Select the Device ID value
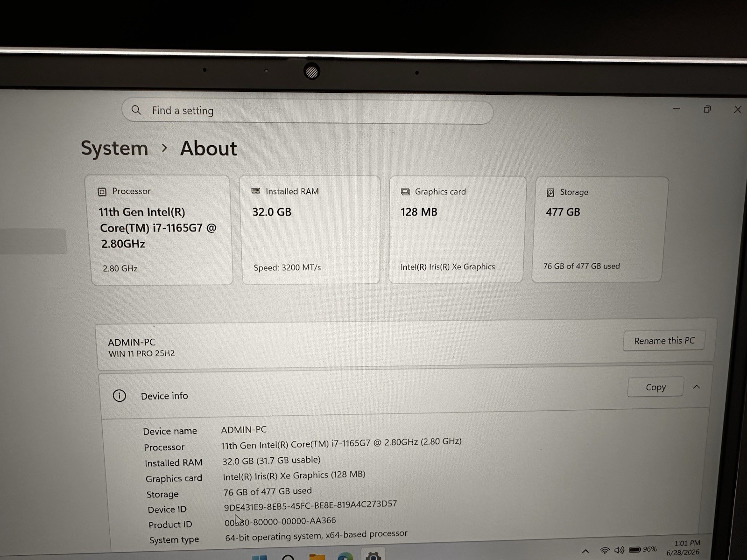Viewport: 747px width, 560px height. [x=310, y=505]
